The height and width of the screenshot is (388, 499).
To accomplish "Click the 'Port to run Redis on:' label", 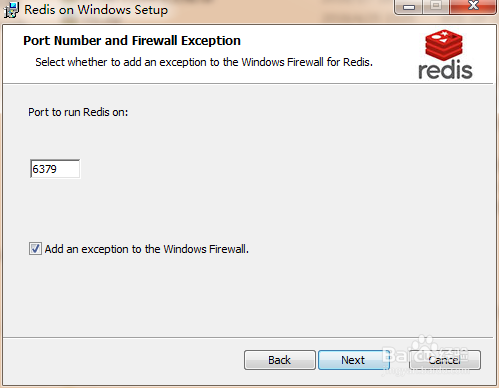I will (x=78, y=112).
